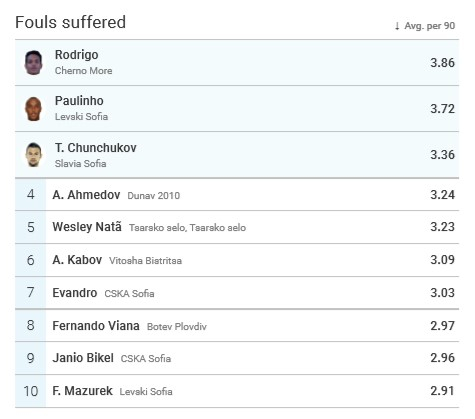This screenshot has width=475, height=419.
Task: Click Rodrigo's player photo
Action: [33, 63]
